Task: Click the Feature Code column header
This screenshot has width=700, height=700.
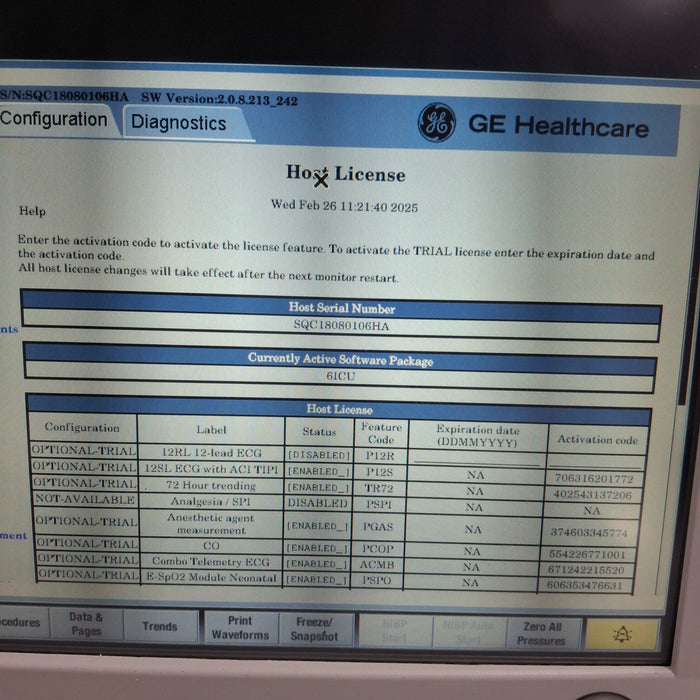Action: [381, 433]
